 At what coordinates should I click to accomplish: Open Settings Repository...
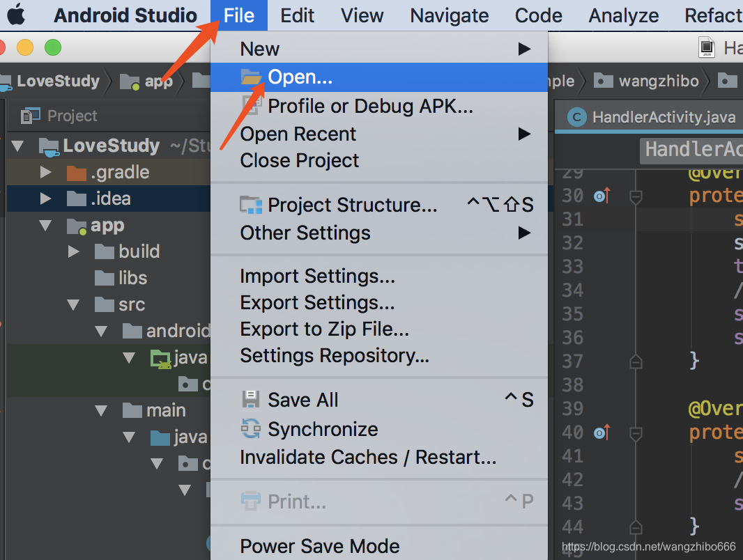[379, 355]
